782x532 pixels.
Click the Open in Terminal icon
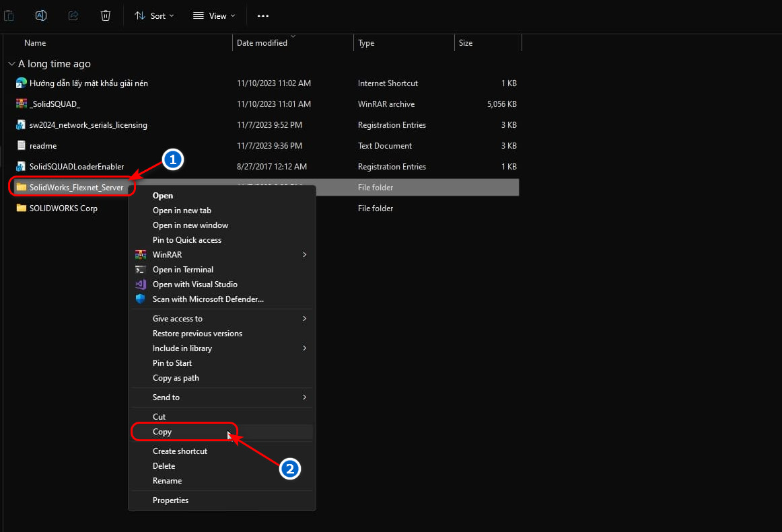coord(141,270)
